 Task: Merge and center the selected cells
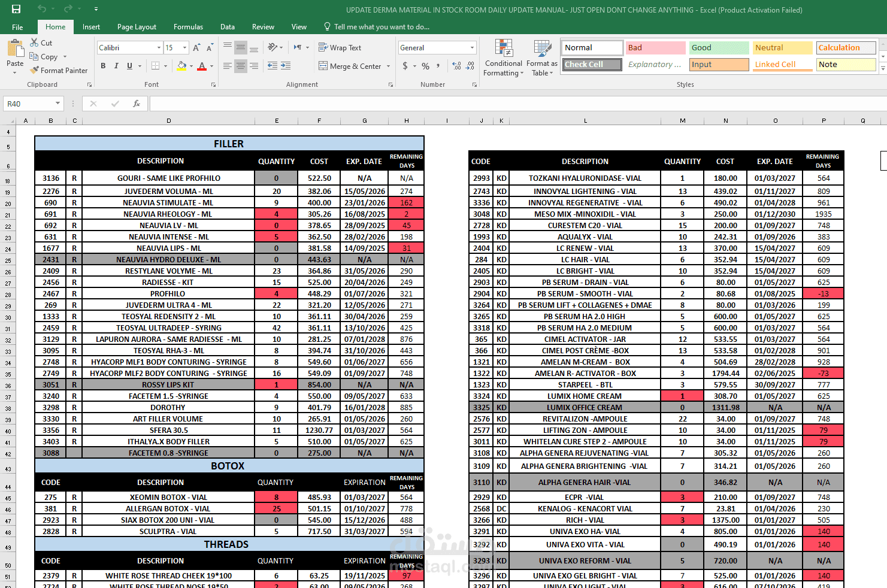click(350, 66)
